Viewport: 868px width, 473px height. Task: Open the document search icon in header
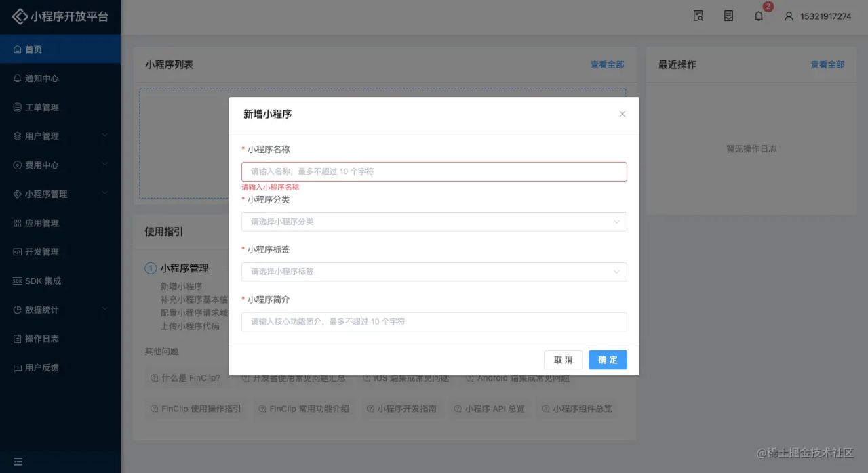[698, 16]
